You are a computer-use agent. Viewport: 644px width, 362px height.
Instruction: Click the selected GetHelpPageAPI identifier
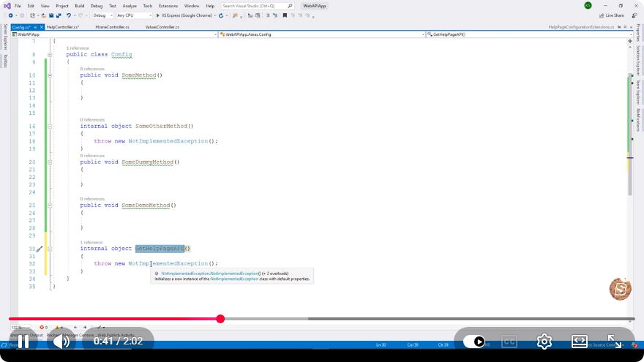(160, 249)
